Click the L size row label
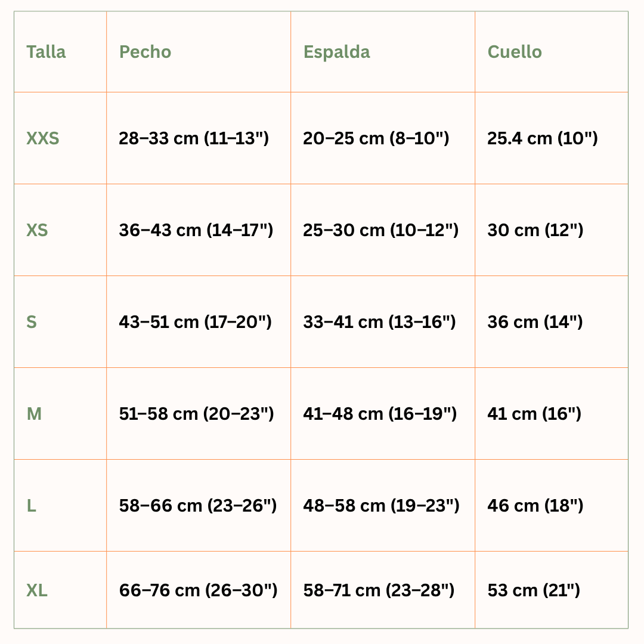Screen dimensions: 644x644 pyautogui.click(x=32, y=506)
